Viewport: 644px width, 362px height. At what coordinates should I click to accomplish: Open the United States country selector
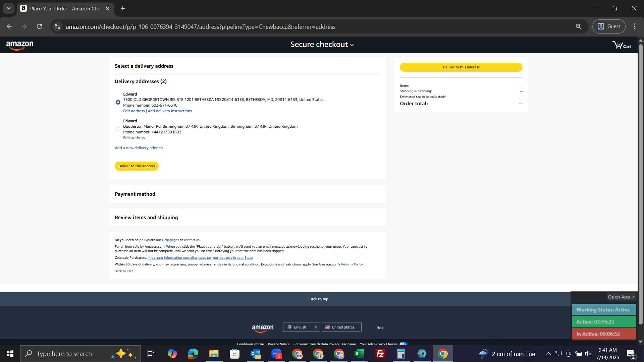click(341, 327)
